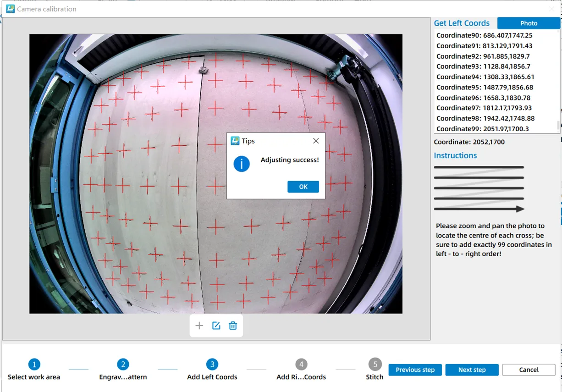Close the Tips dialog with X

point(316,141)
